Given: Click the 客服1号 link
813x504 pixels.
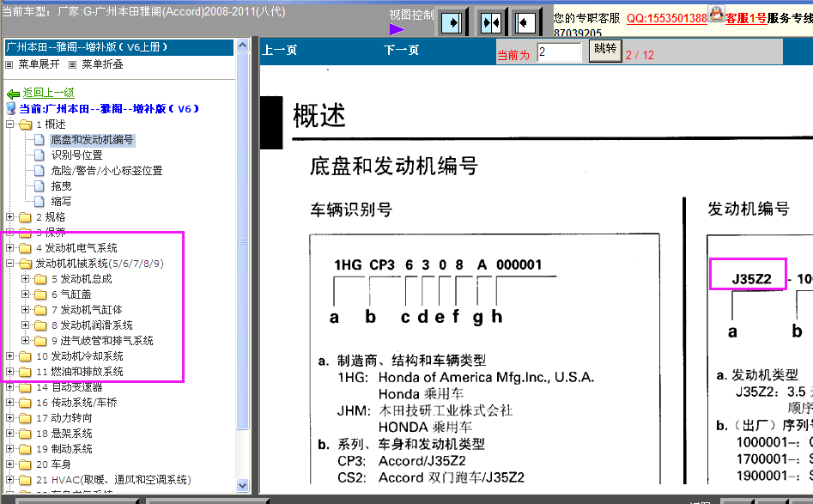Looking at the screenshot, I should point(745,19).
